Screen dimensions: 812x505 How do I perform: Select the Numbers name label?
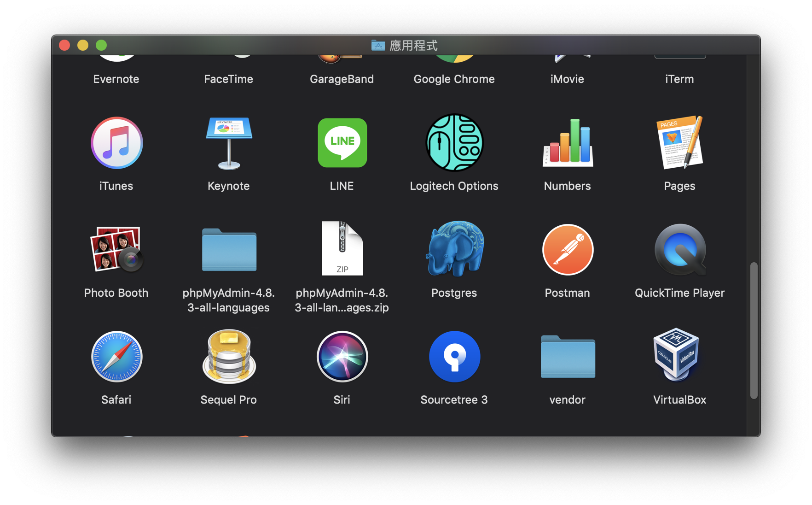click(x=568, y=186)
